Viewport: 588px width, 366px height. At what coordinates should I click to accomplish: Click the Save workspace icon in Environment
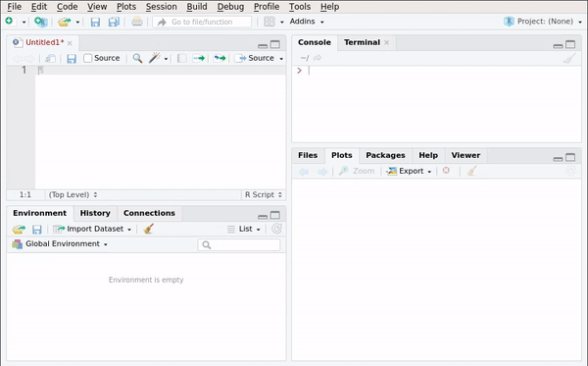(x=37, y=230)
